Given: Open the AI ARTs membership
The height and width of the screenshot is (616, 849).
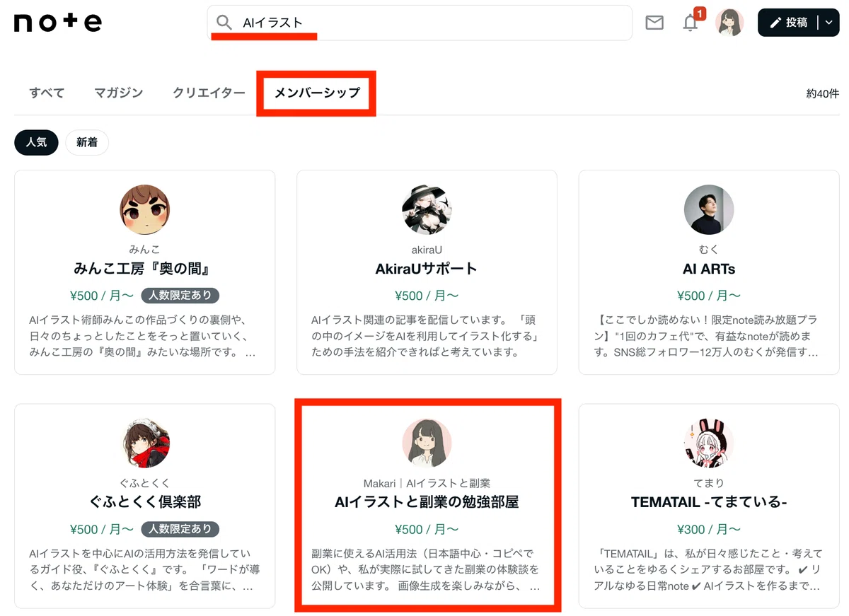Looking at the screenshot, I should (x=709, y=269).
